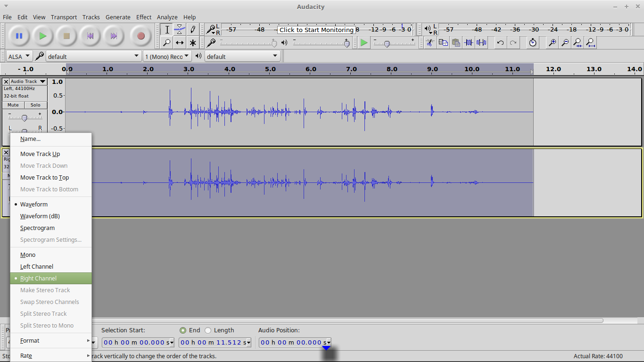Open the recording device dropdown beside microphone
The image size is (644, 362).
pos(94,57)
